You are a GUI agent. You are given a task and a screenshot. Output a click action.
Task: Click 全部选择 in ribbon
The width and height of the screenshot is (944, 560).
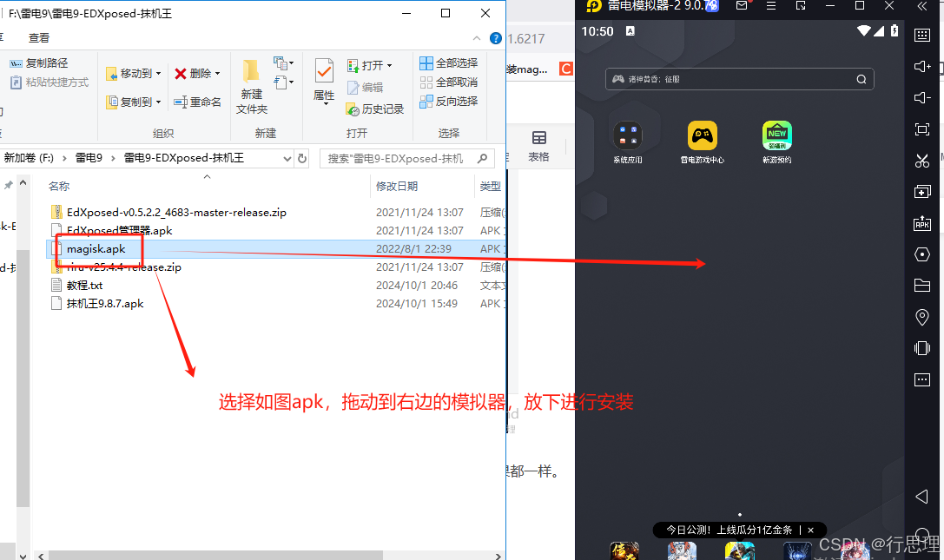[448, 63]
